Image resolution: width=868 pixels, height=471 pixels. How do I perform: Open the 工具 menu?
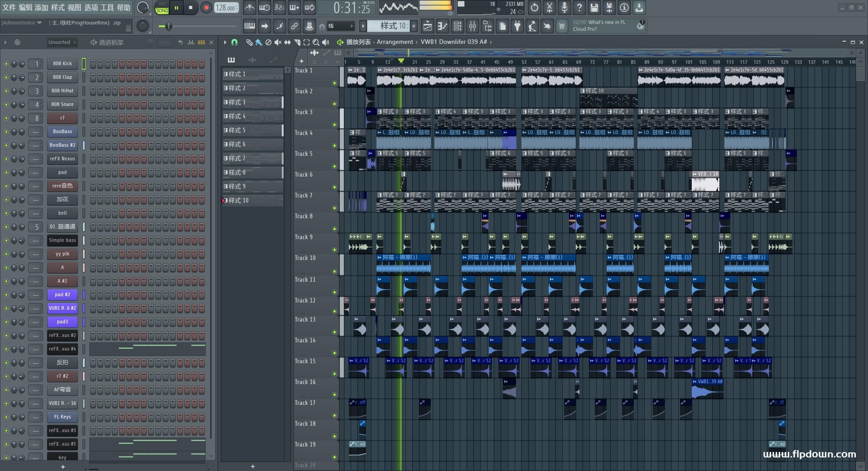coord(107,7)
